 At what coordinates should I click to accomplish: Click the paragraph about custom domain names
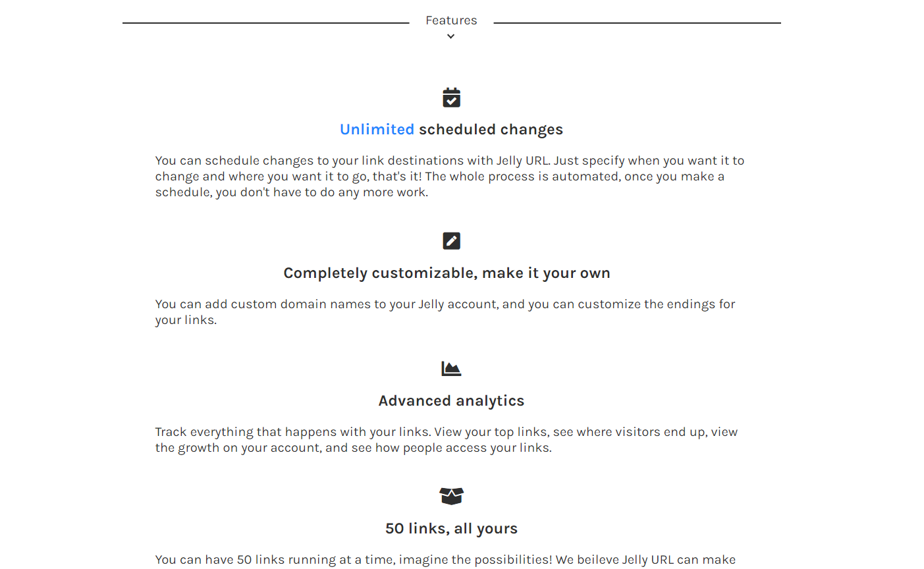point(445,312)
